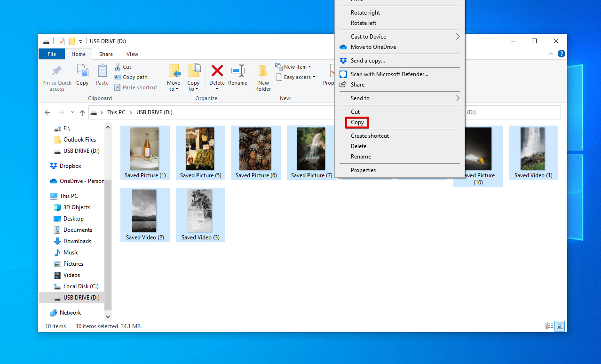Click the Cut scissors icon
The height and width of the screenshot is (364, 601).
(119, 67)
